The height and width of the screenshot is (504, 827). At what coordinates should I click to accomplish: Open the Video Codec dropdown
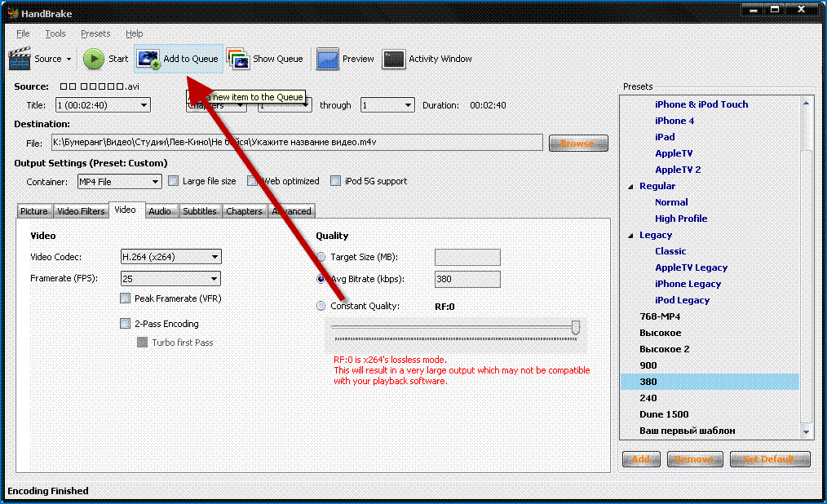tap(171, 257)
